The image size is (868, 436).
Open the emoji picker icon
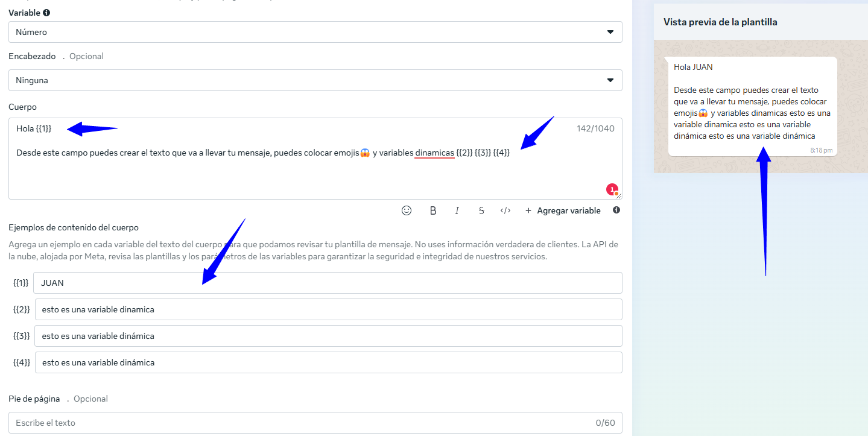click(407, 210)
